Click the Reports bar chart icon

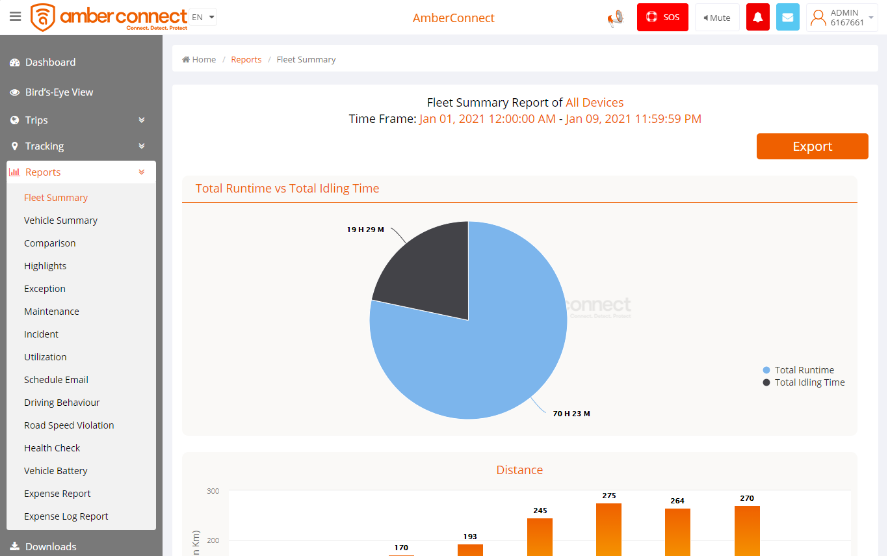(15, 172)
